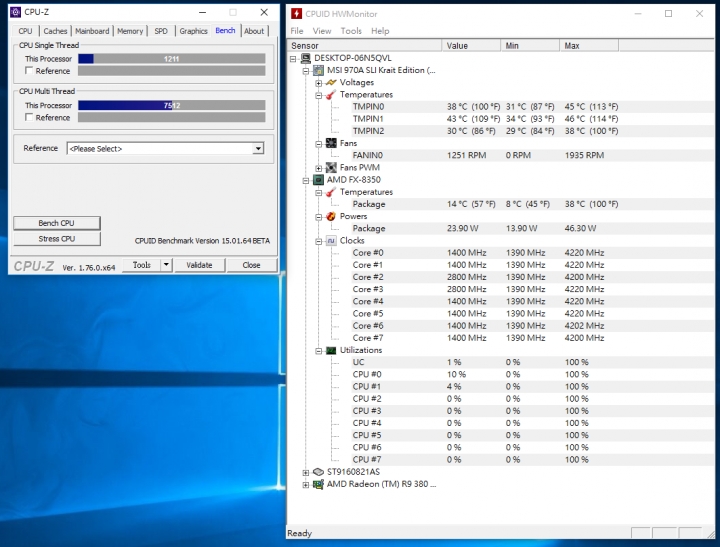Click the Voltages lightning icon

coord(331,83)
